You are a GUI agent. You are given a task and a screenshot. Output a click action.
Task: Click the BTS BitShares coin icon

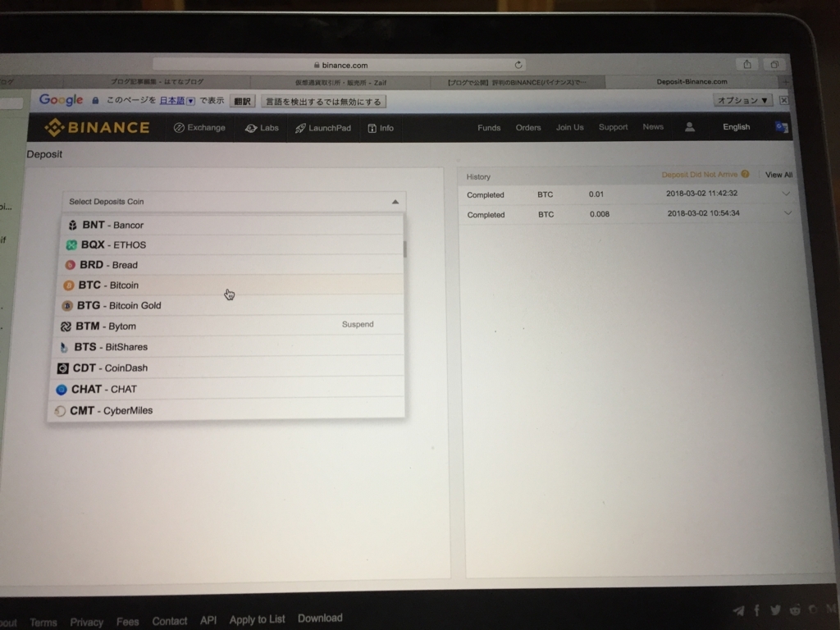(64, 347)
